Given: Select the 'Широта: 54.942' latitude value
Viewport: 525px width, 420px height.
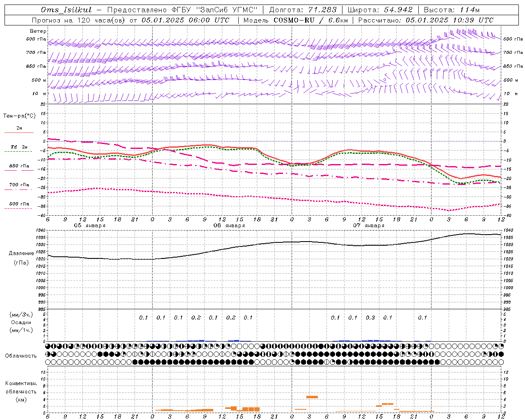Looking at the screenshot, I should 380,10.
